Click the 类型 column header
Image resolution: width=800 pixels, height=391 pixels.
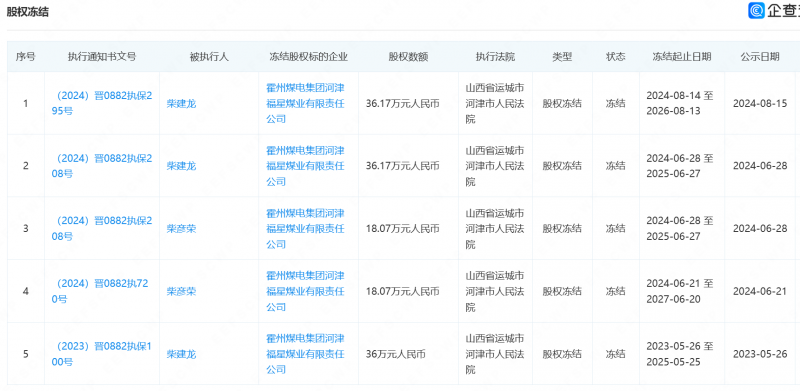(x=562, y=57)
